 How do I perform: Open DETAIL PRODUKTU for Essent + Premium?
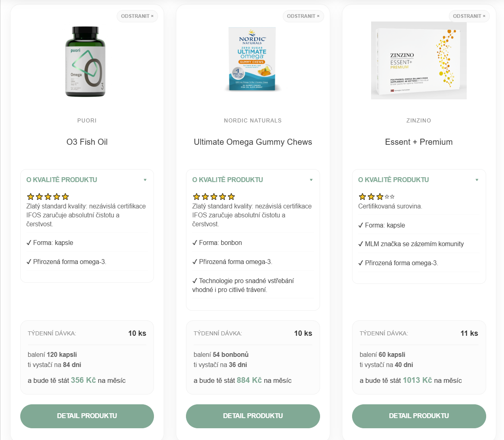(419, 416)
